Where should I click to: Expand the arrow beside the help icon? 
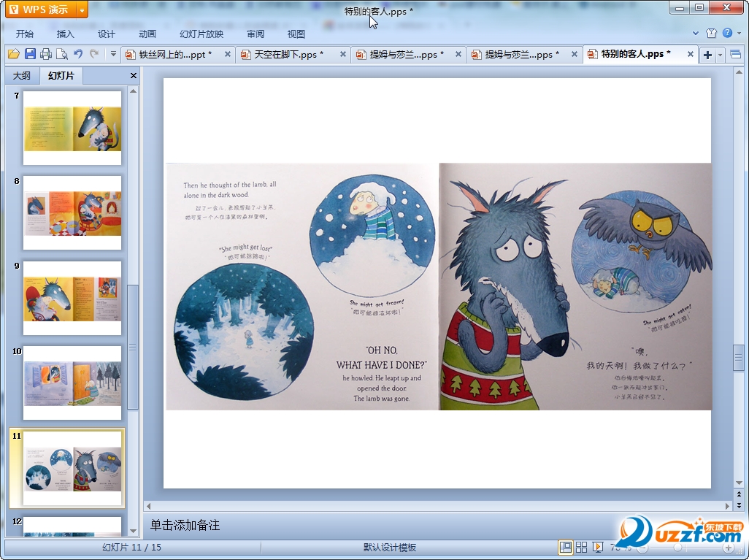pyautogui.click(x=739, y=34)
